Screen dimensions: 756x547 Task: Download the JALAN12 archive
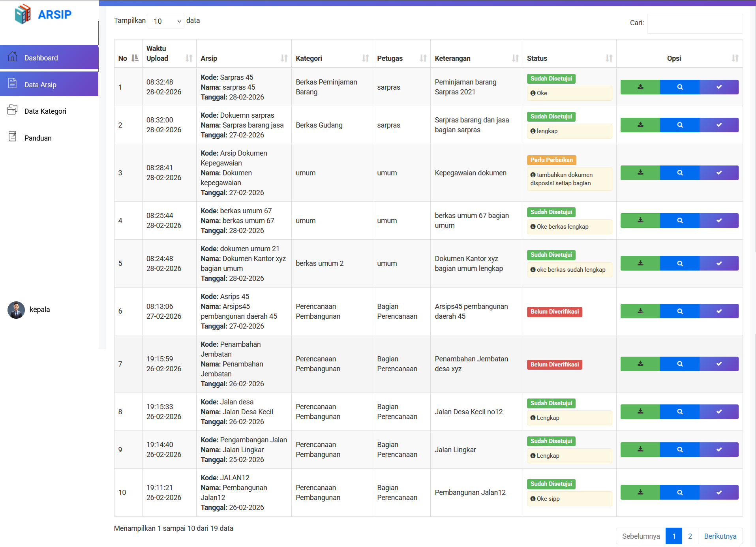coord(640,492)
